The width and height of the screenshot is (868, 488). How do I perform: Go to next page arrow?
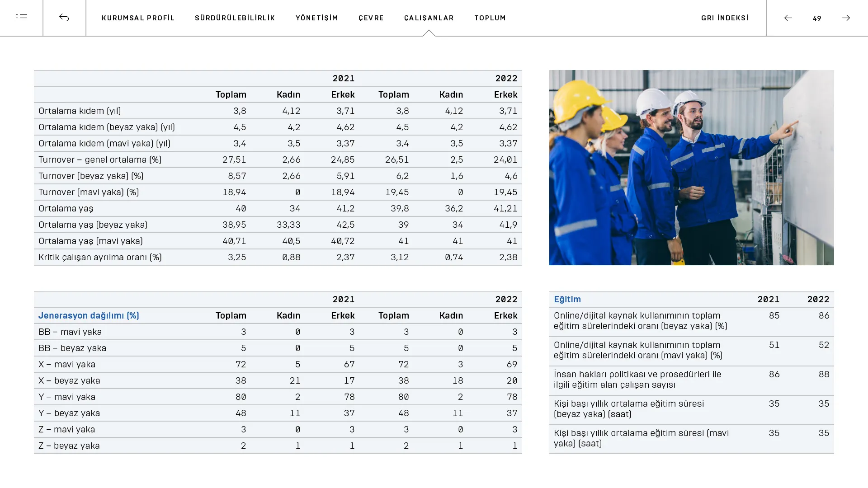(846, 18)
